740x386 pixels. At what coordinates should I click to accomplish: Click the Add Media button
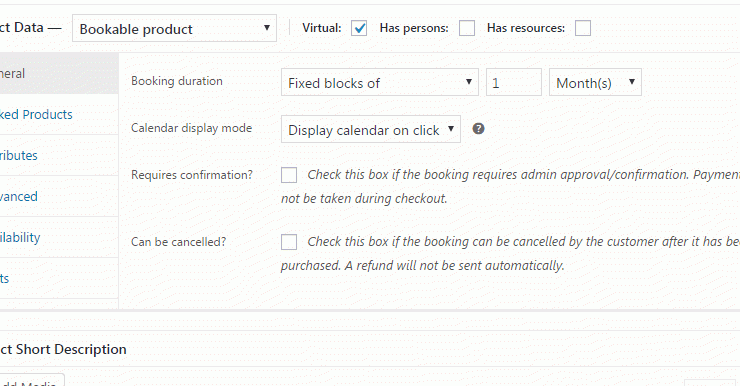(x=31, y=380)
